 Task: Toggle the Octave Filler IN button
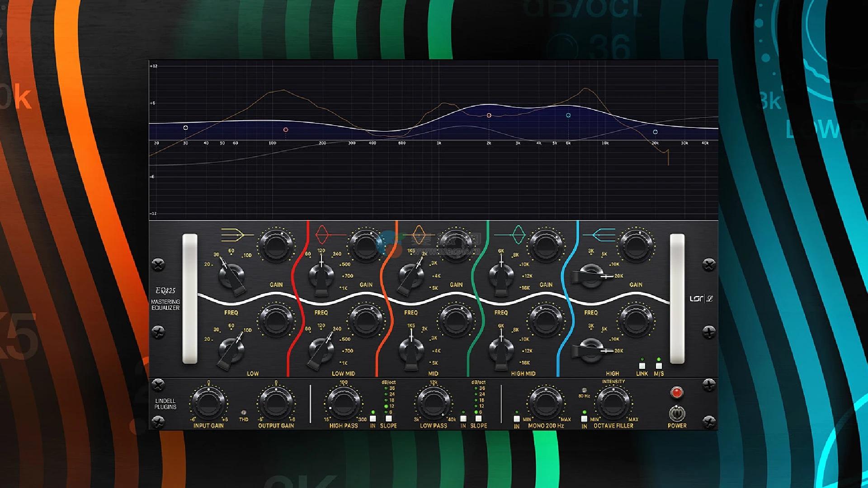[584, 418]
